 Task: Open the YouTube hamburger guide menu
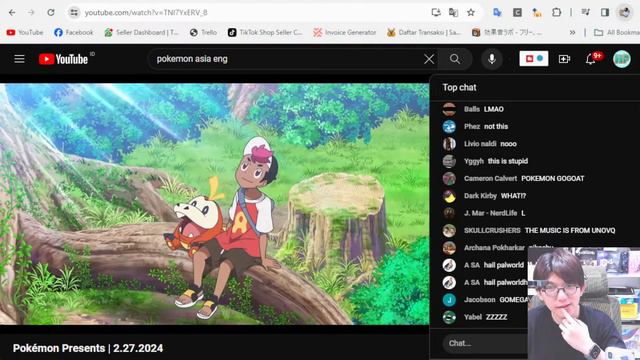pyautogui.click(x=19, y=59)
